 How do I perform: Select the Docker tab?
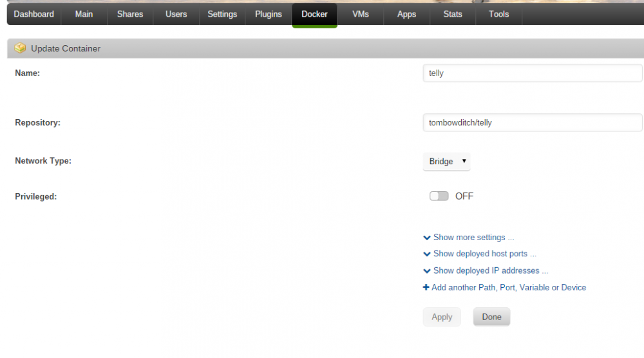click(315, 15)
